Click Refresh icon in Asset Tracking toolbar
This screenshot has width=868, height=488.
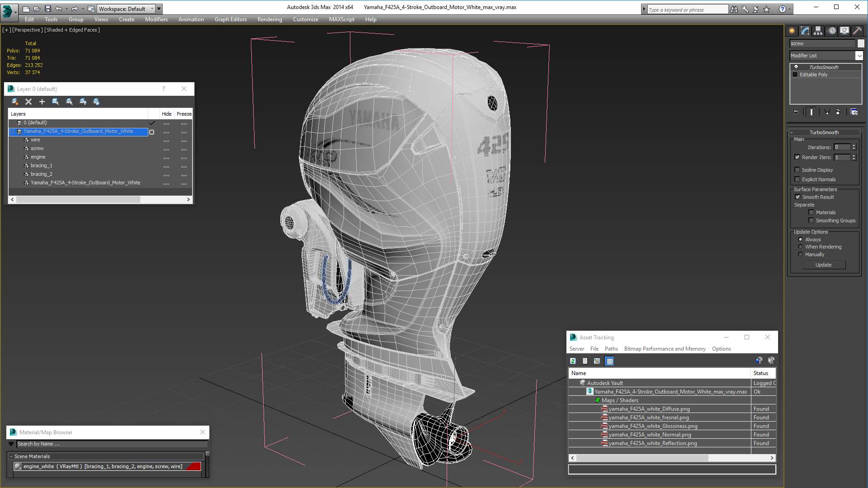(573, 361)
